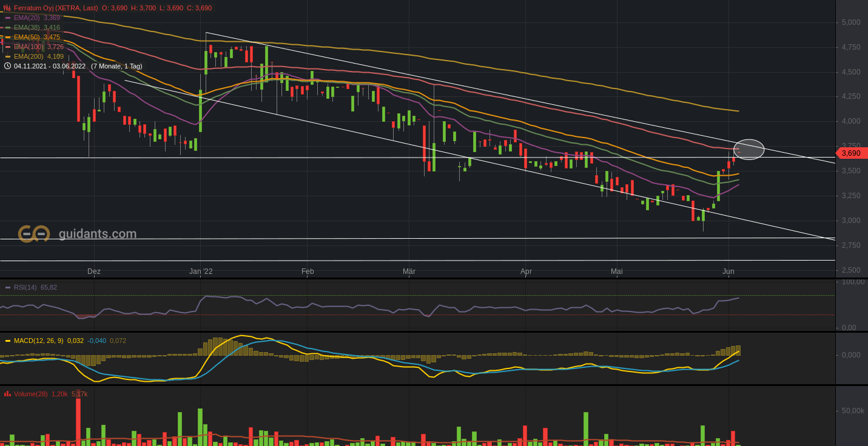868x446 pixels.
Task: Open the Ferratum Oyj (XETRA, Last) title
Action: [x=56, y=8]
